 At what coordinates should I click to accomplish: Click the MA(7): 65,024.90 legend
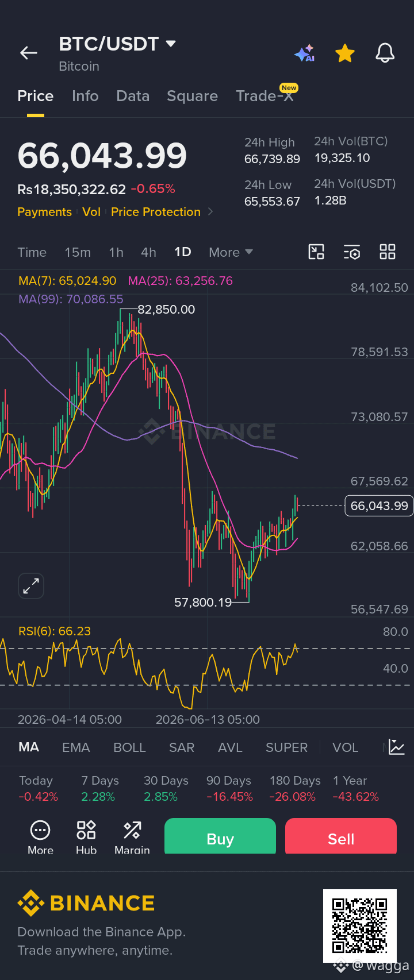pos(67,281)
